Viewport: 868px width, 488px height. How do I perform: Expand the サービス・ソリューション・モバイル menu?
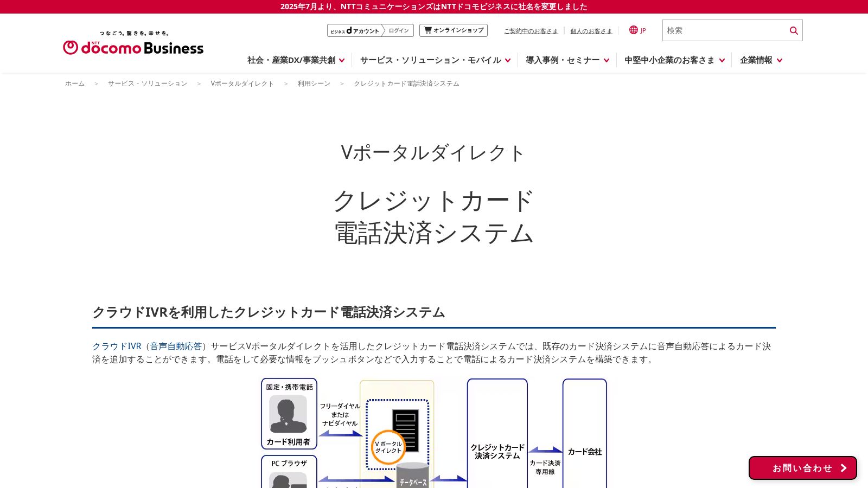435,60
